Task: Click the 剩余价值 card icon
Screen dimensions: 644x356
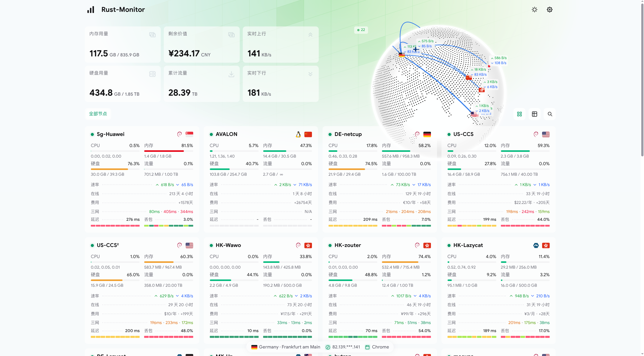Action: tap(231, 35)
